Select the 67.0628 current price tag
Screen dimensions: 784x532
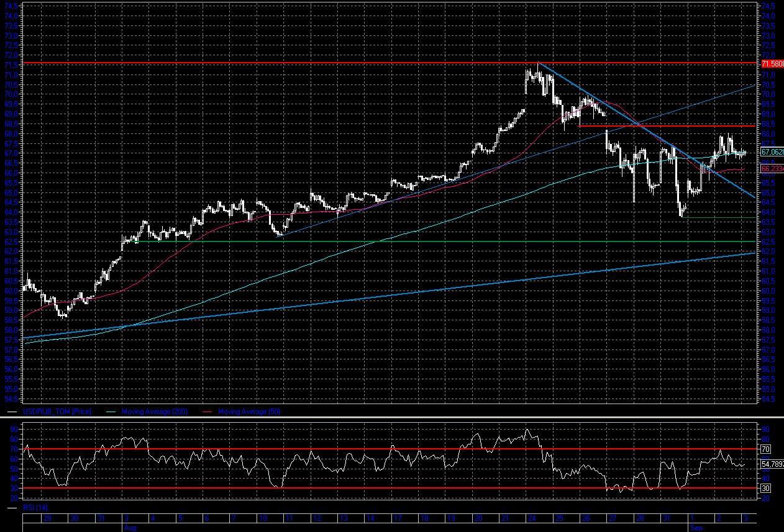coord(772,151)
